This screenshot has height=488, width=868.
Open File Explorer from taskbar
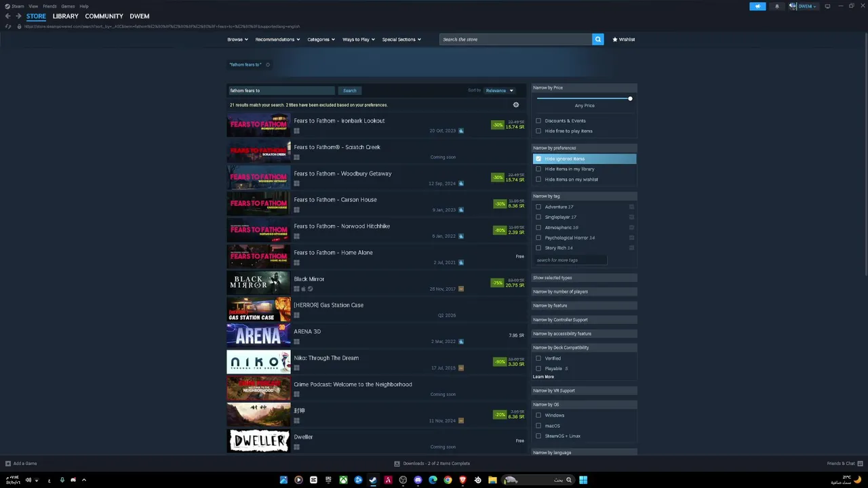pos(492,480)
